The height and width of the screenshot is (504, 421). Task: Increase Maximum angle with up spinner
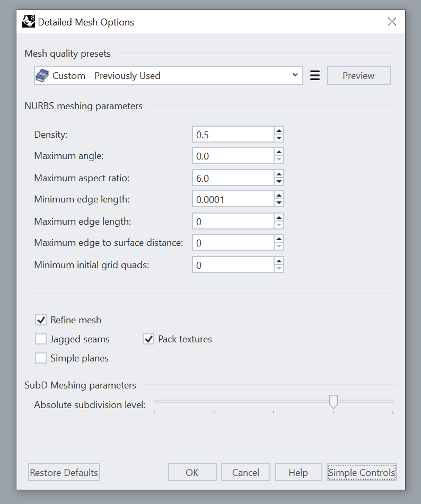pos(279,152)
